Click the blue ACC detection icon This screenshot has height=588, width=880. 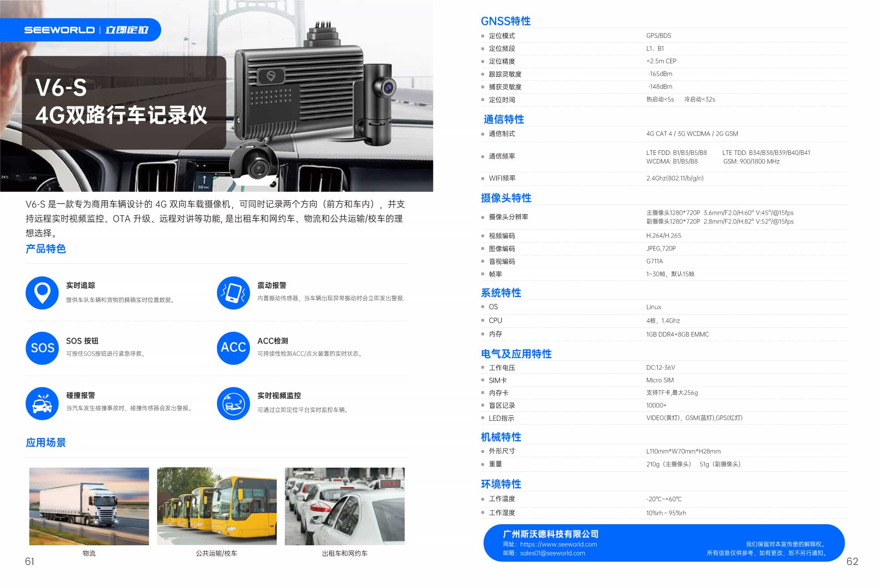[233, 348]
